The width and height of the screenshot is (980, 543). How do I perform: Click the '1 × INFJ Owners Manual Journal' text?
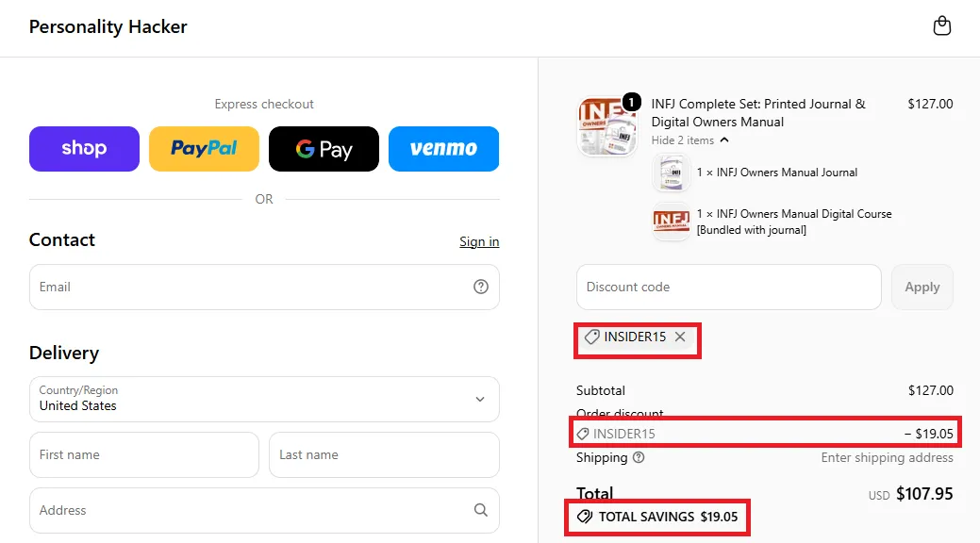777,173
